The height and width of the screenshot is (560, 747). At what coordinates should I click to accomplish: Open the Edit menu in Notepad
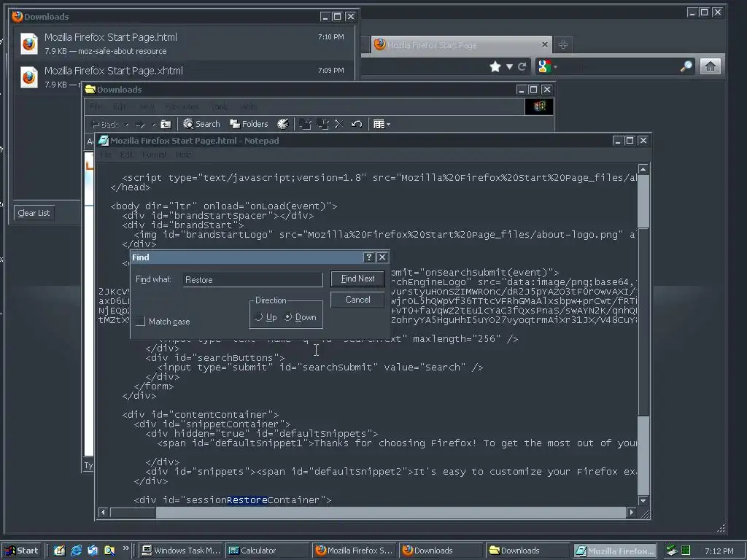(127, 155)
